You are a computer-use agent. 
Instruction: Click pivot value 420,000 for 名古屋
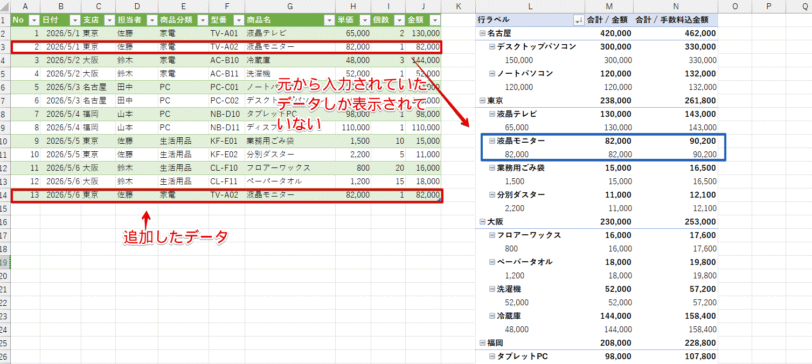pos(609,33)
